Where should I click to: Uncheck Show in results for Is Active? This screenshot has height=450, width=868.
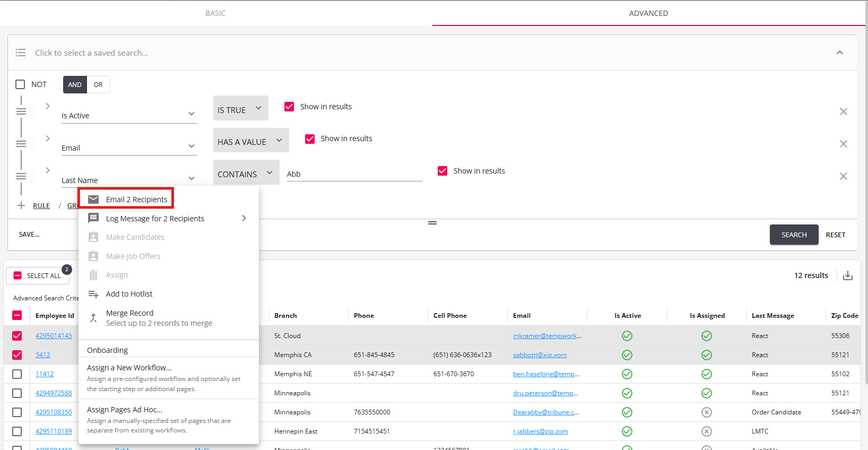(x=289, y=107)
